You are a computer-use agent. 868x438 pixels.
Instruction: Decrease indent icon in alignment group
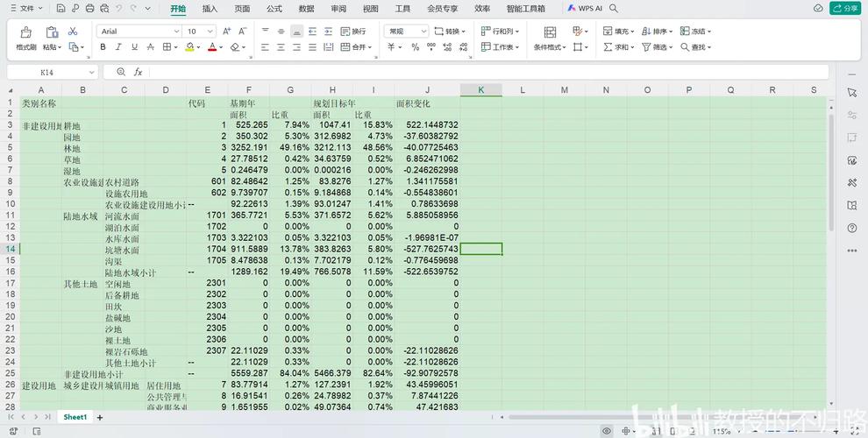click(x=313, y=32)
